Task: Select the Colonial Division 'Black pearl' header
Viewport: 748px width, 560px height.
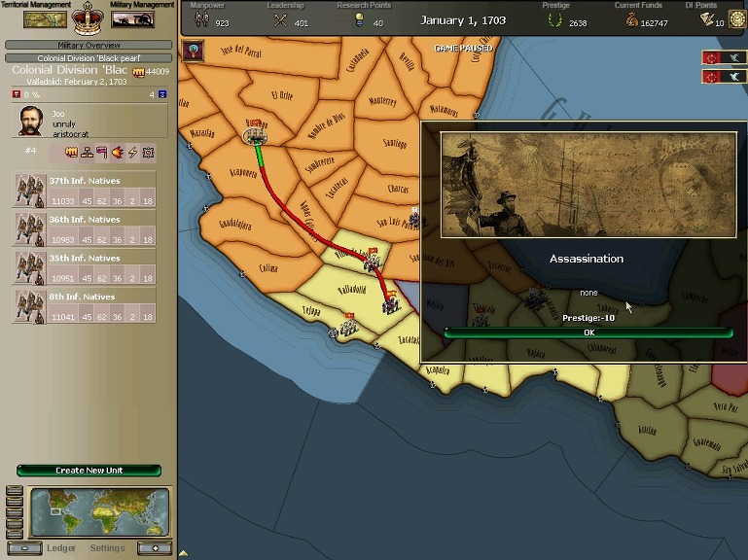Action: [89, 58]
